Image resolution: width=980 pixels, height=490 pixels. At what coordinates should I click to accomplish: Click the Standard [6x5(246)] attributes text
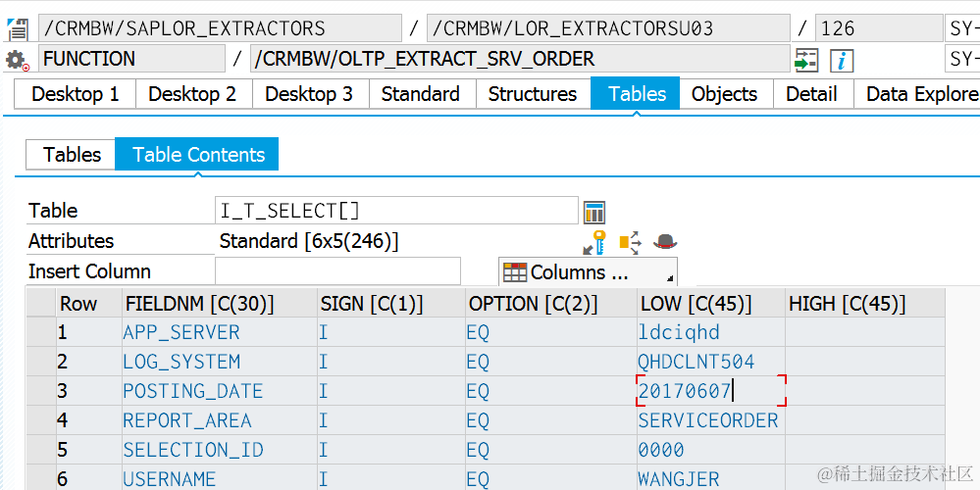tap(309, 241)
